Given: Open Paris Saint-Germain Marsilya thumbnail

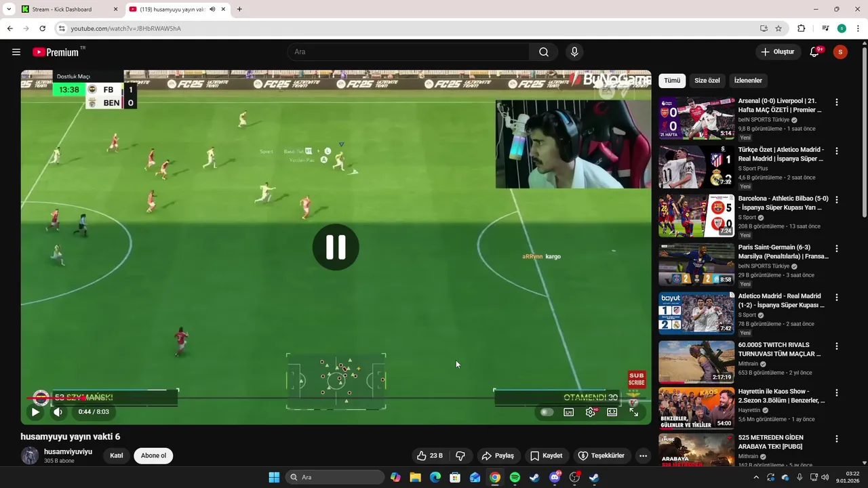Looking at the screenshot, I should (696, 264).
